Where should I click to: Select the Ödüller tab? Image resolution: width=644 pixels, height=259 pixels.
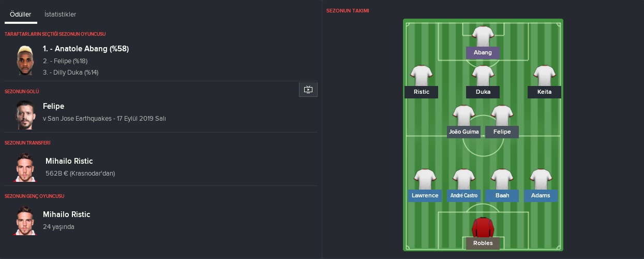coord(21,15)
